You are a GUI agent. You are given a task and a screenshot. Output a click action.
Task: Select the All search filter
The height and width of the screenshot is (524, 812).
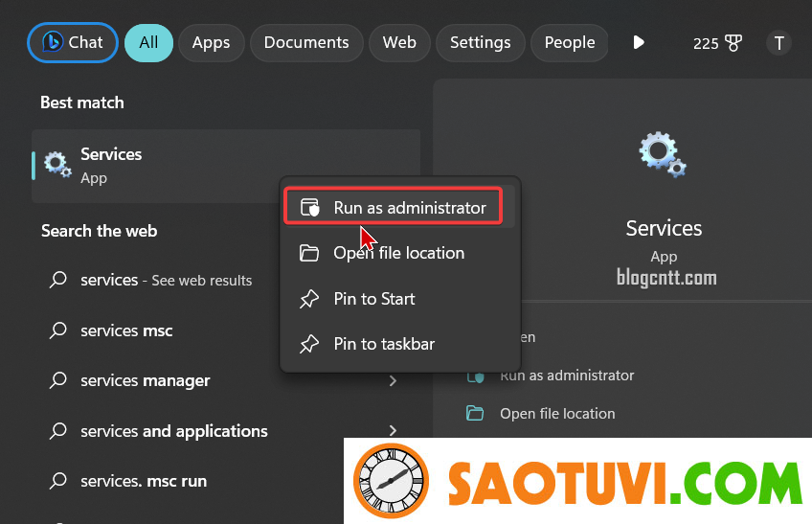148,42
